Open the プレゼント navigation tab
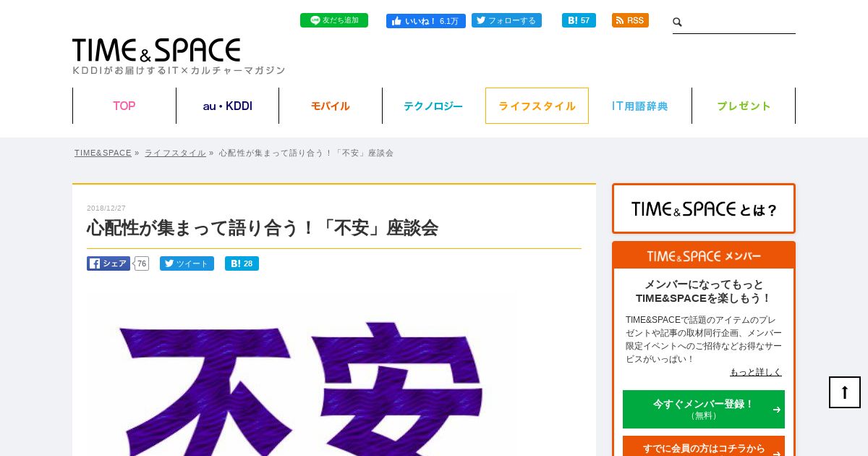Screen dimensions: 868x456 (744, 106)
